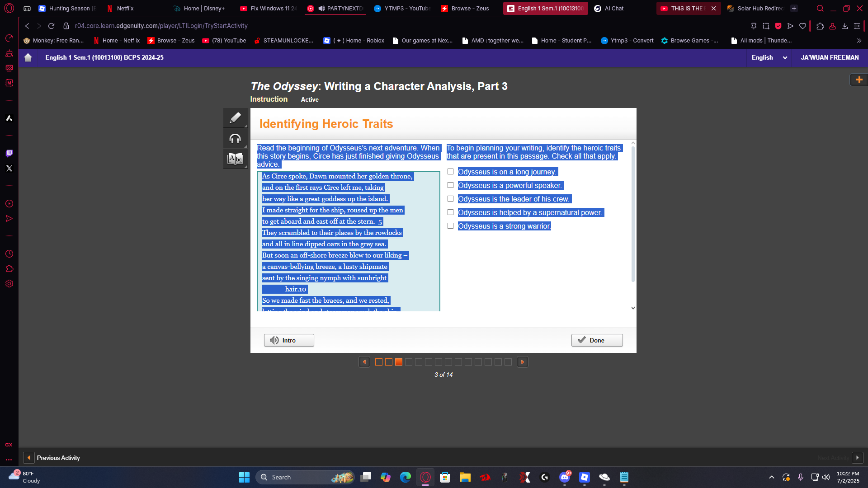Open GX Control speedometer in sidebar

[9, 38]
